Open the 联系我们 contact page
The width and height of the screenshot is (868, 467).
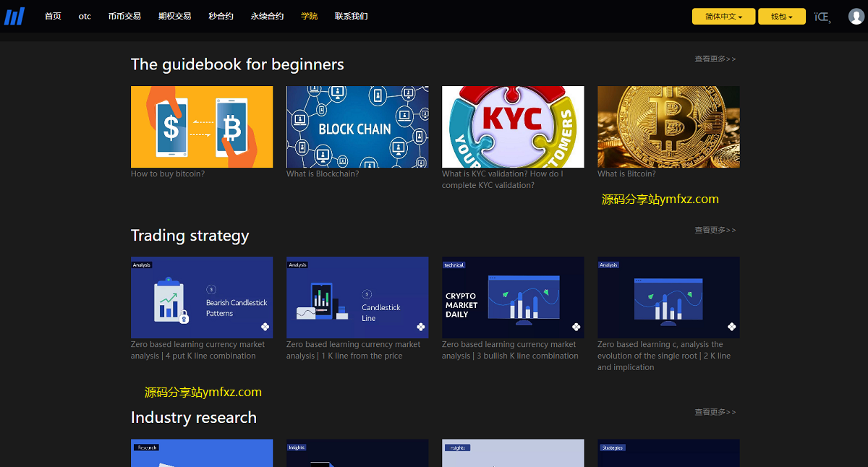coord(352,16)
